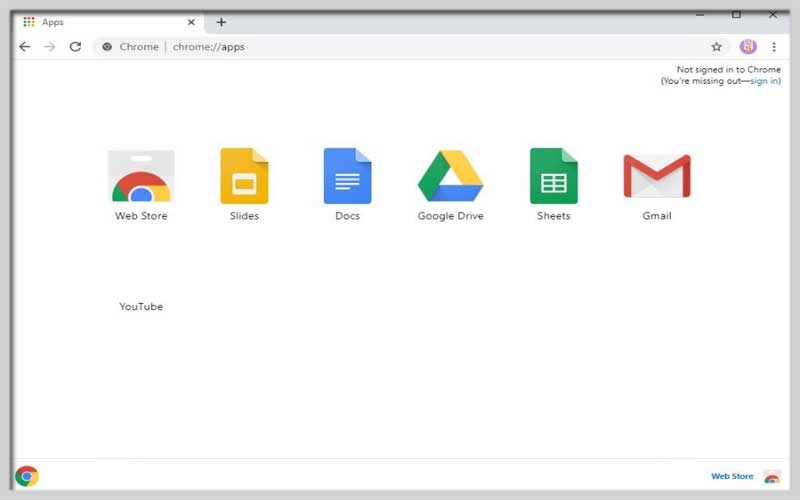Open the YouTube app label
The width and height of the screenshot is (800, 500).
pyautogui.click(x=141, y=307)
